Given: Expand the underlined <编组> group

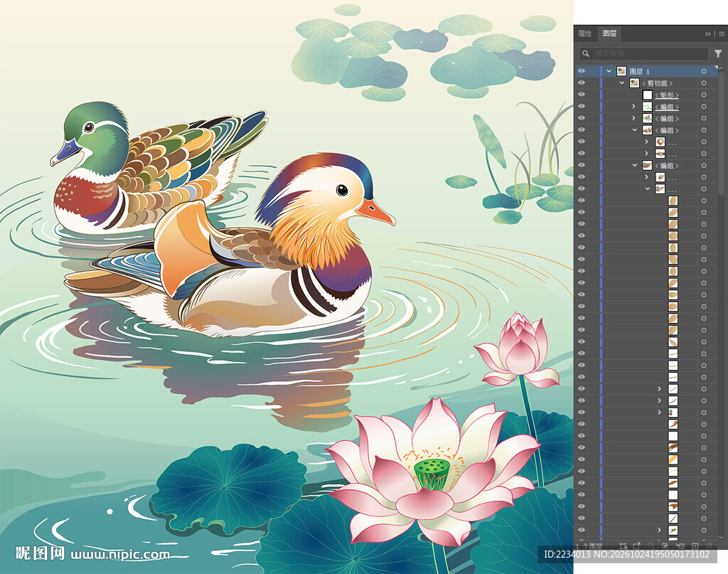Looking at the screenshot, I should [x=633, y=107].
